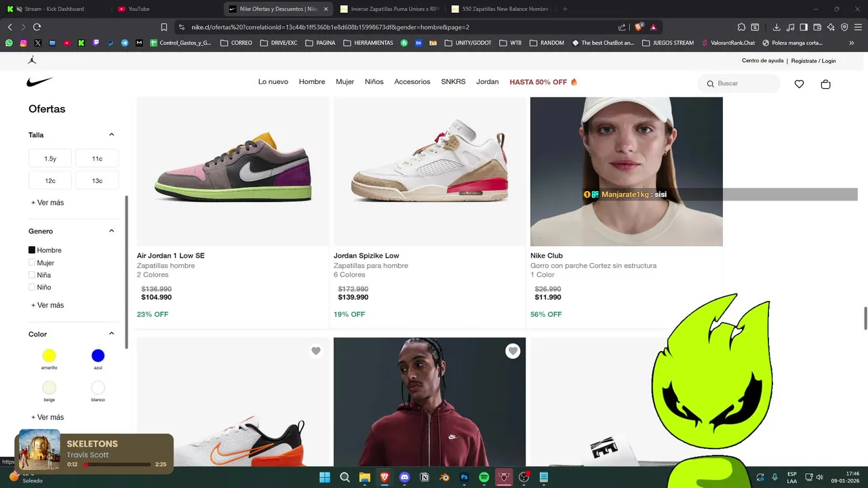Select size 13c filter
868x488 pixels.
pyautogui.click(x=97, y=181)
